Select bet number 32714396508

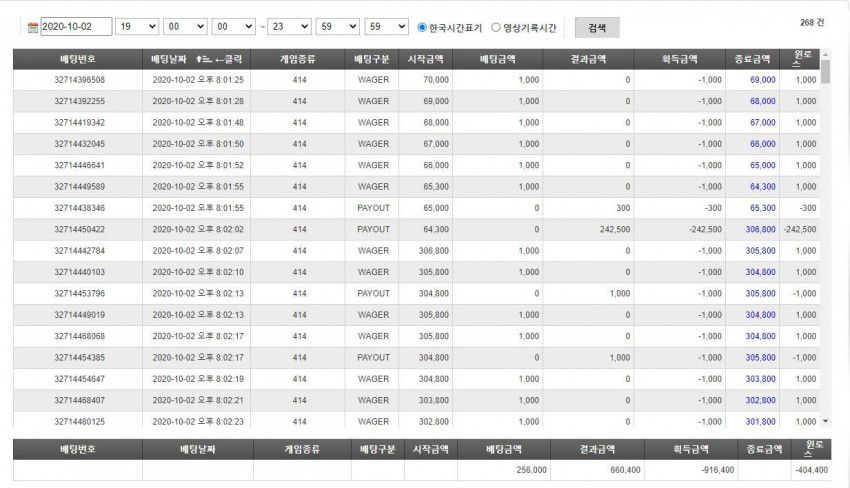80,80
